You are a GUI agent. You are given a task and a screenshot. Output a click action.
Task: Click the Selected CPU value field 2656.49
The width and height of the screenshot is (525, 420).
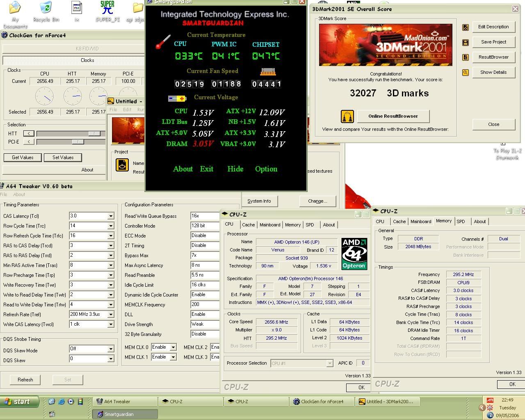pos(45,112)
